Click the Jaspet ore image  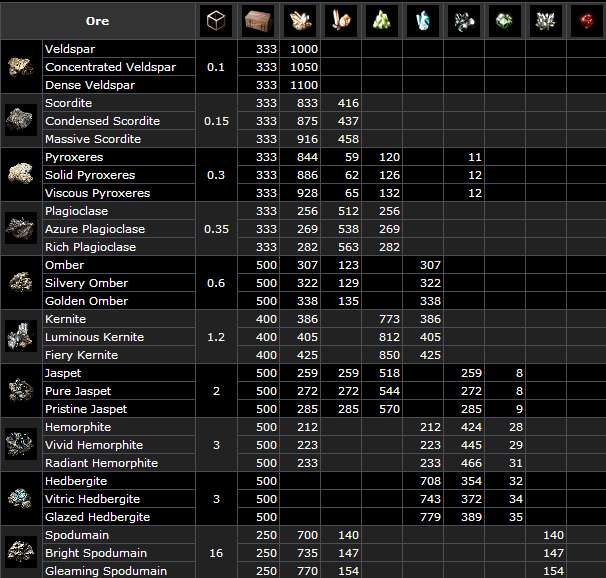click(x=20, y=391)
